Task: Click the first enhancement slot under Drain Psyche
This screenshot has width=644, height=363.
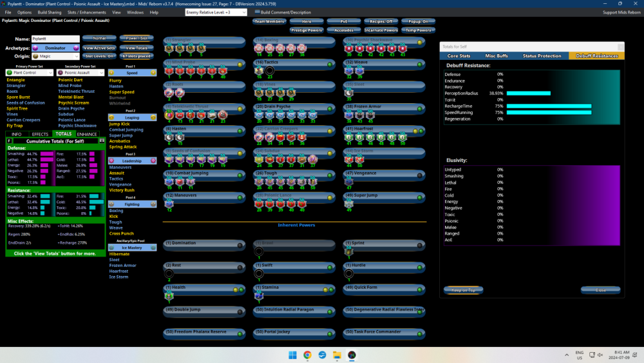Action: tap(259, 115)
